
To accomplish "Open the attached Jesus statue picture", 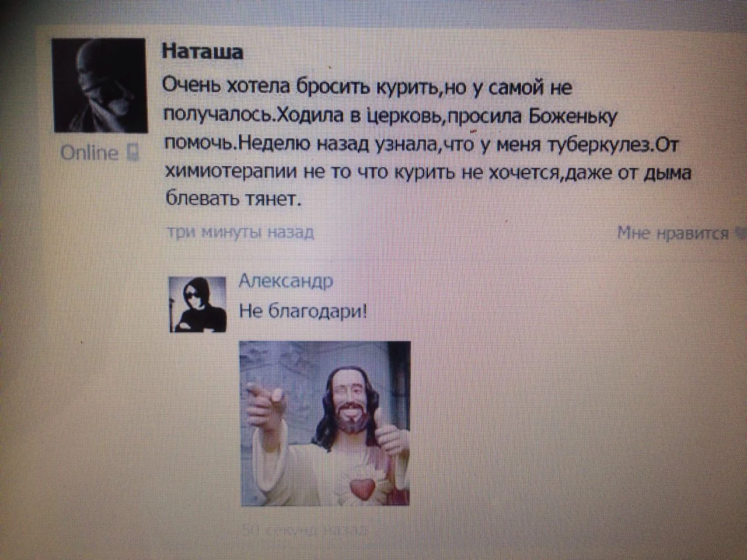I will click(x=326, y=423).
